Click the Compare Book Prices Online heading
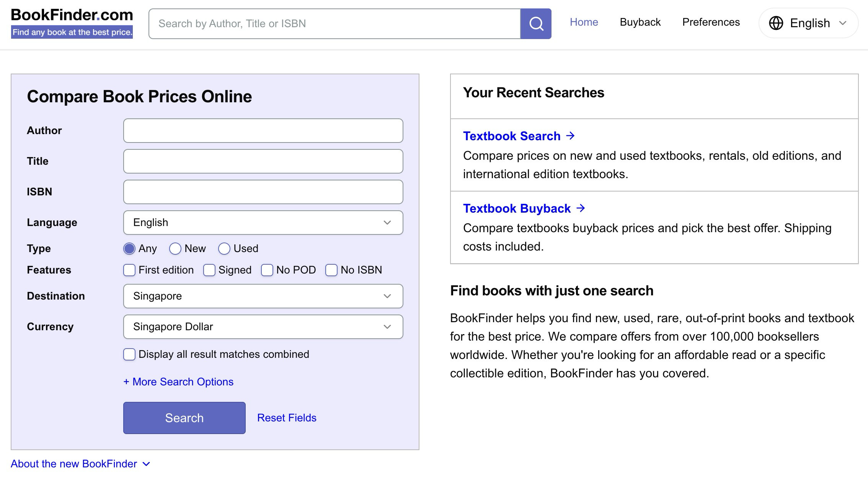Screen dimensions: 868x485 point(139,97)
